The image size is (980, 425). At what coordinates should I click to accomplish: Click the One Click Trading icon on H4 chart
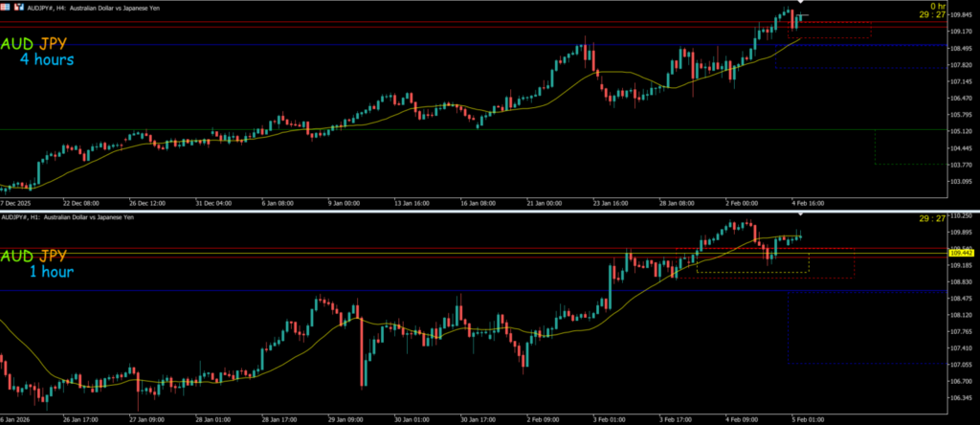coord(6,5)
